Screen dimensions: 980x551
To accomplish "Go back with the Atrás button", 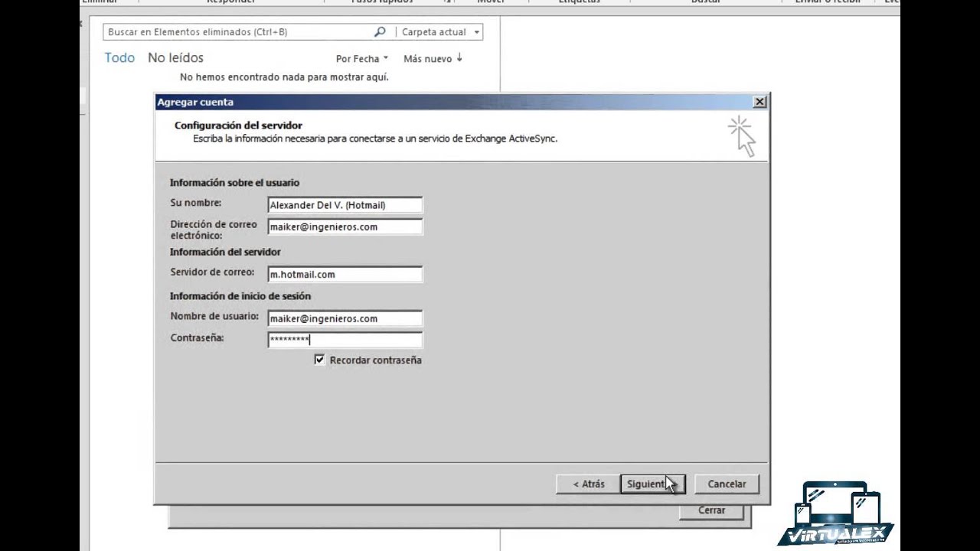I will [x=588, y=484].
